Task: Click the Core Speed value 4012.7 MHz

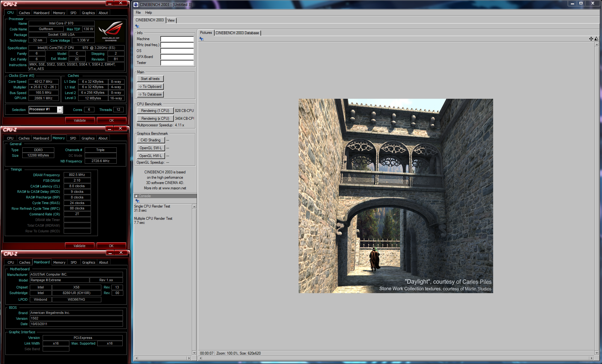Action: pyautogui.click(x=44, y=82)
